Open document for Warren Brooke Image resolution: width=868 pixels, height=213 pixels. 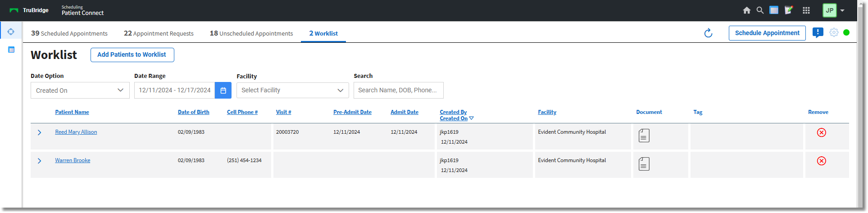(x=644, y=164)
